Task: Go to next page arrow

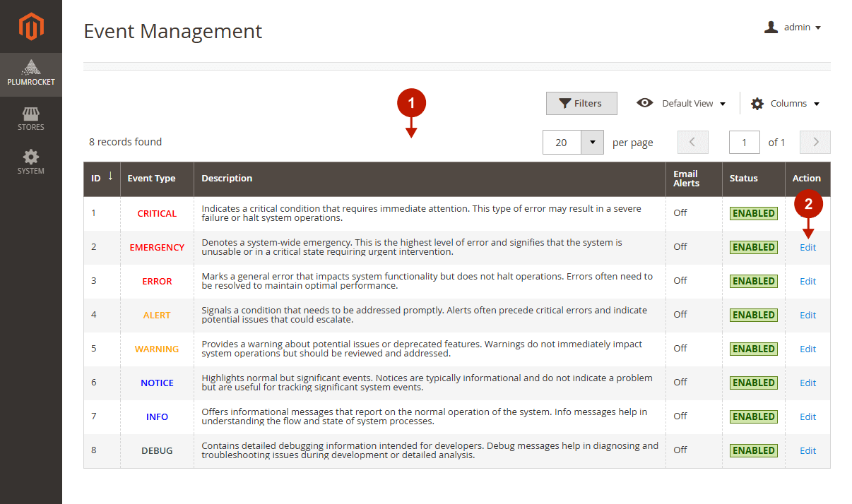Action: click(x=815, y=142)
